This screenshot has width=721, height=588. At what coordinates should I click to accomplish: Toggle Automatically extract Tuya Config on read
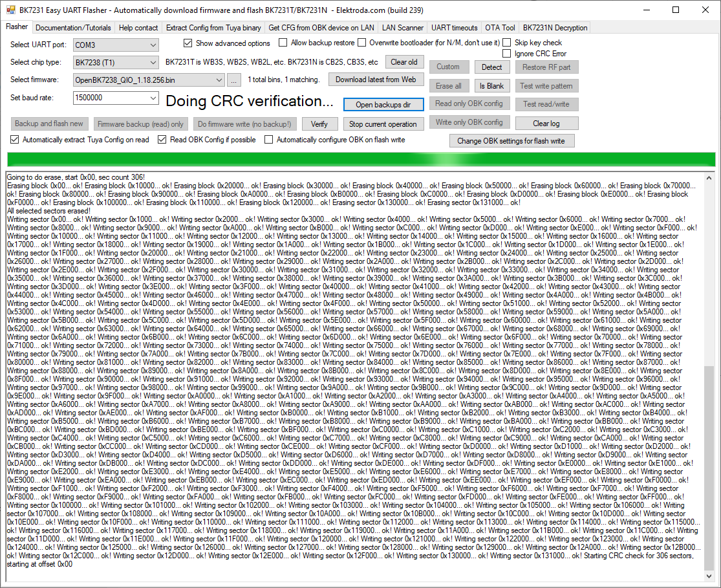pos(15,140)
